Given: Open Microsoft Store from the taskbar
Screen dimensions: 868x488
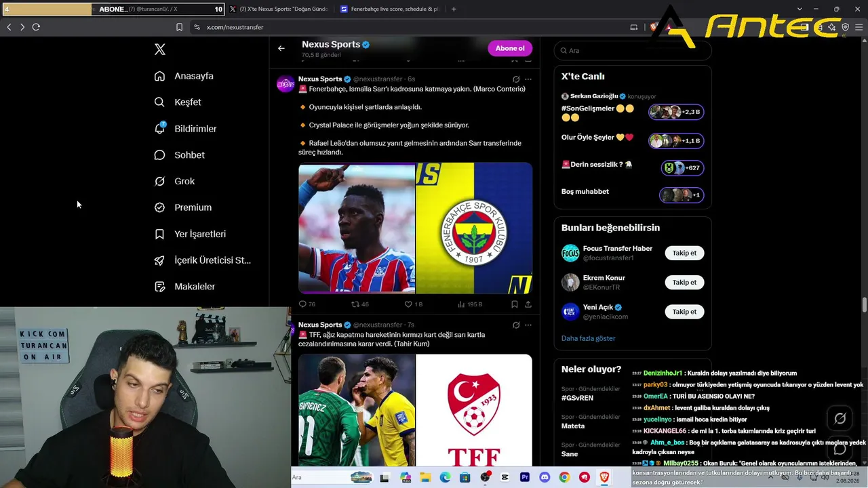Looking at the screenshot, I should pyautogui.click(x=465, y=478).
